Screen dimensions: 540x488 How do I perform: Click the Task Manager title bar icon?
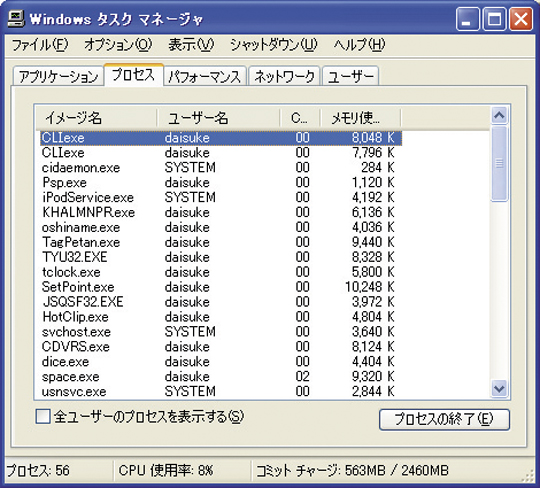point(15,19)
